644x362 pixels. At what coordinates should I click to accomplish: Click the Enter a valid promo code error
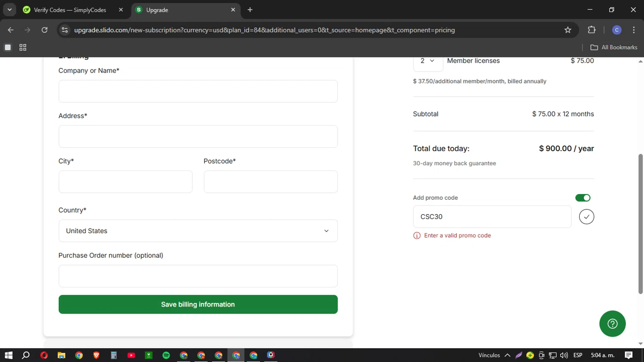pyautogui.click(x=457, y=235)
